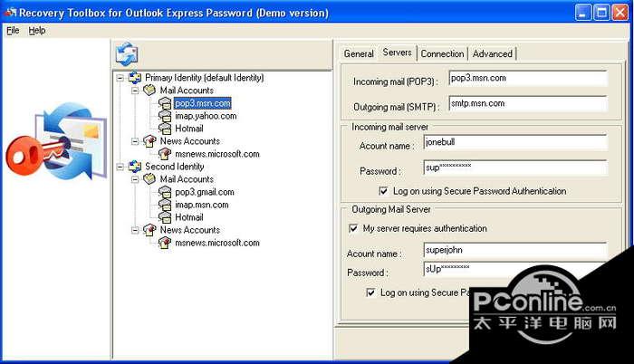Click Incoming mail (POP3) field
634x364 pixels.
coord(528,78)
